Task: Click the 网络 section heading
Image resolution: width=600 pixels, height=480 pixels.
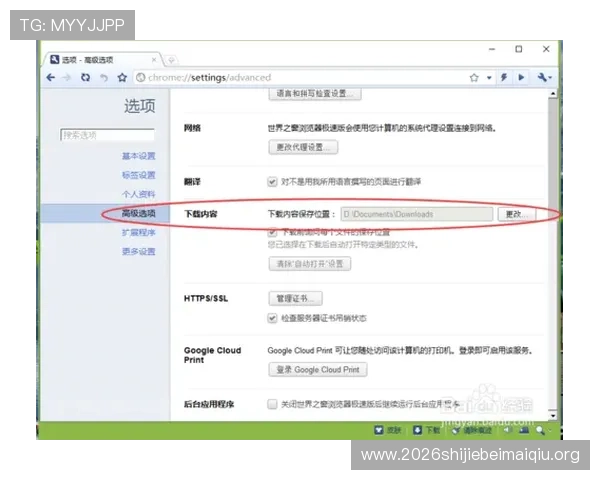Action: tap(192, 128)
